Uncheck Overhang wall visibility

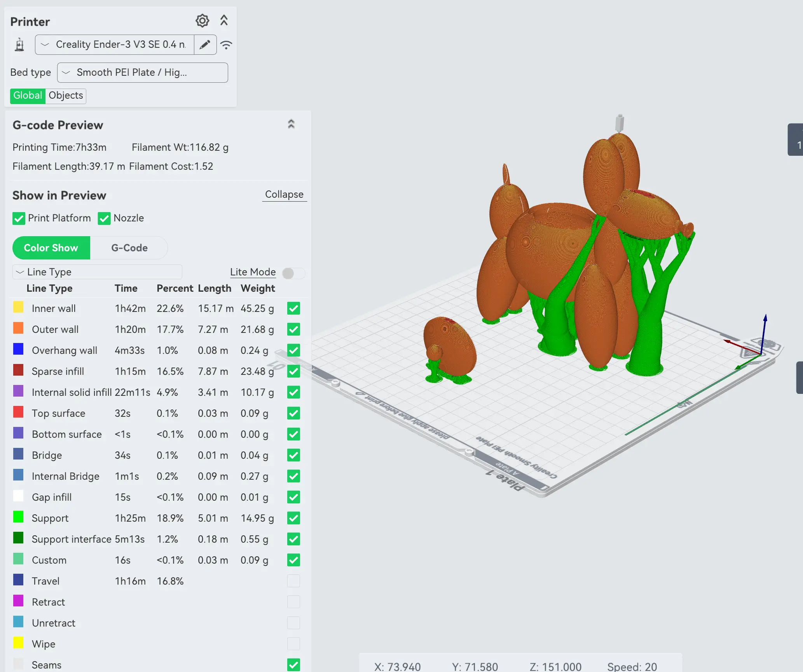pos(293,350)
